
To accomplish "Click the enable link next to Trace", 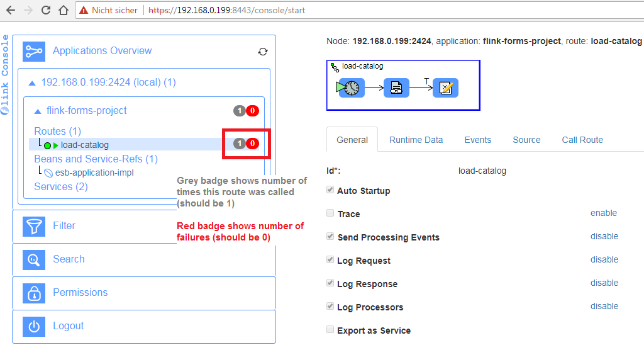I will [x=603, y=213].
